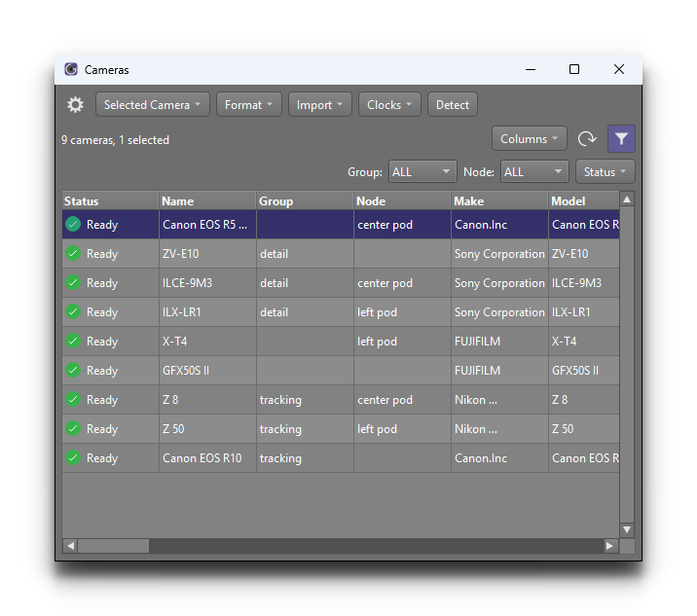Select the ILCE-9M3 name cell

pos(207,282)
